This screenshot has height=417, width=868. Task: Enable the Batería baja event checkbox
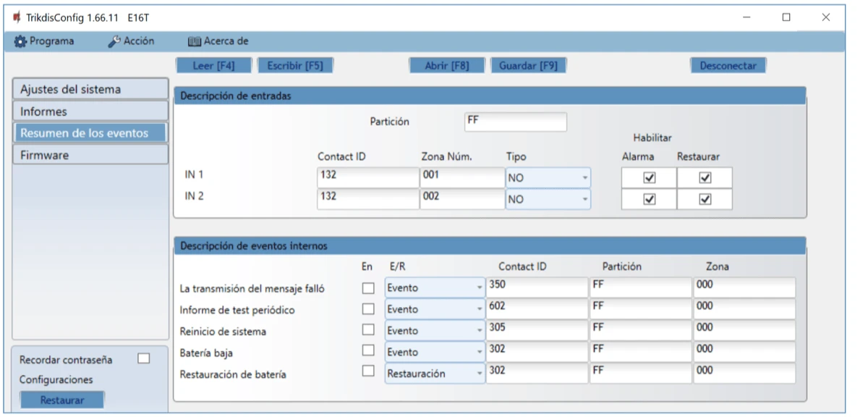click(368, 350)
